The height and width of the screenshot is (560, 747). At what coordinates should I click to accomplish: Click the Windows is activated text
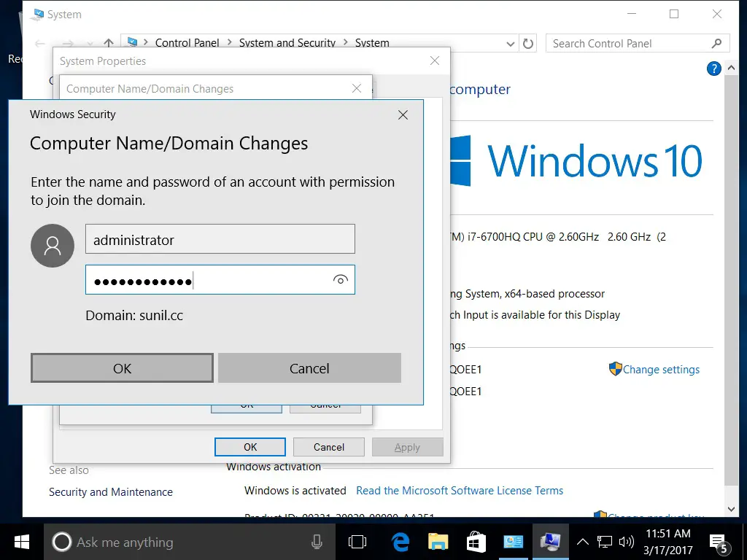click(295, 491)
